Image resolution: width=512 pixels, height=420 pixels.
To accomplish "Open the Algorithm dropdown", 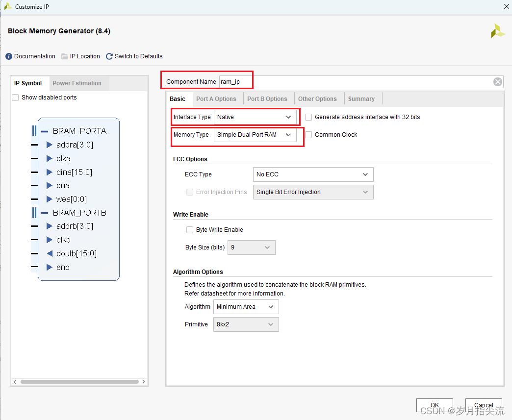I will click(x=246, y=307).
